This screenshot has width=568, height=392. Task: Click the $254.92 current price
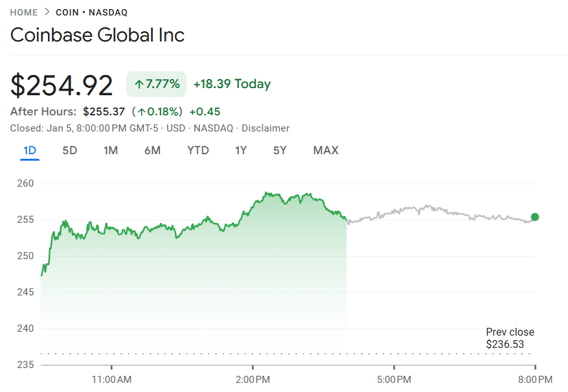pyautogui.click(x=62, y=86)
